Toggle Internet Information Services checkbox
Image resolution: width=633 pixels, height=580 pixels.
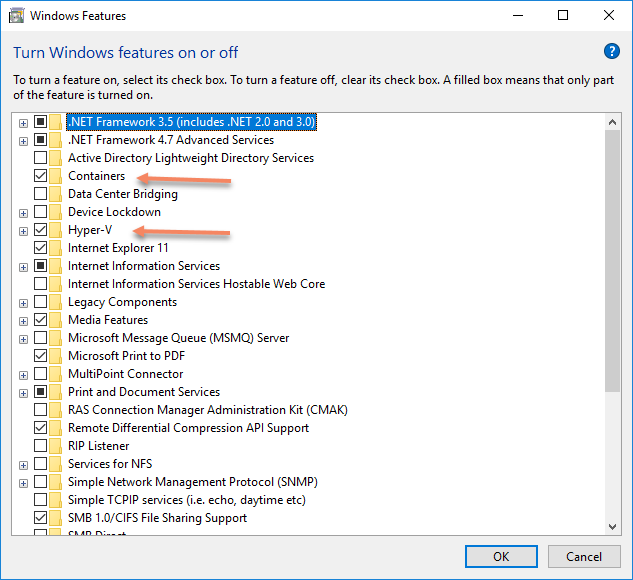(40, 266)
